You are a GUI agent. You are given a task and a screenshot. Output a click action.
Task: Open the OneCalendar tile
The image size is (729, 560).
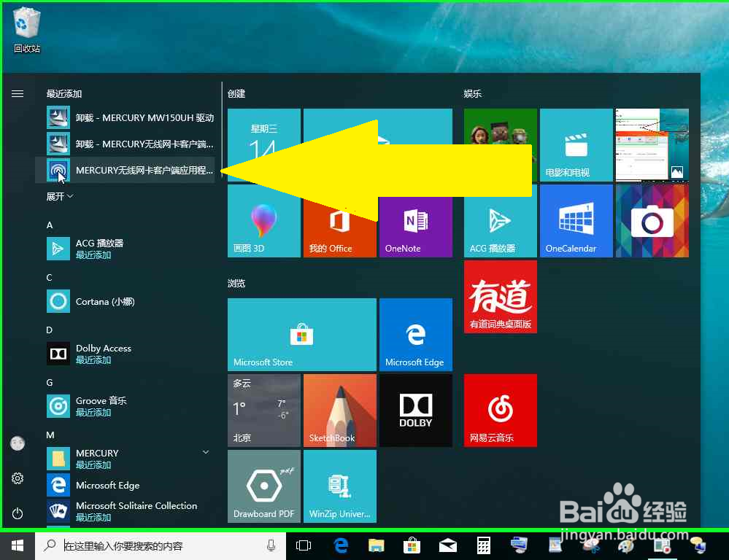pos(576,221)
